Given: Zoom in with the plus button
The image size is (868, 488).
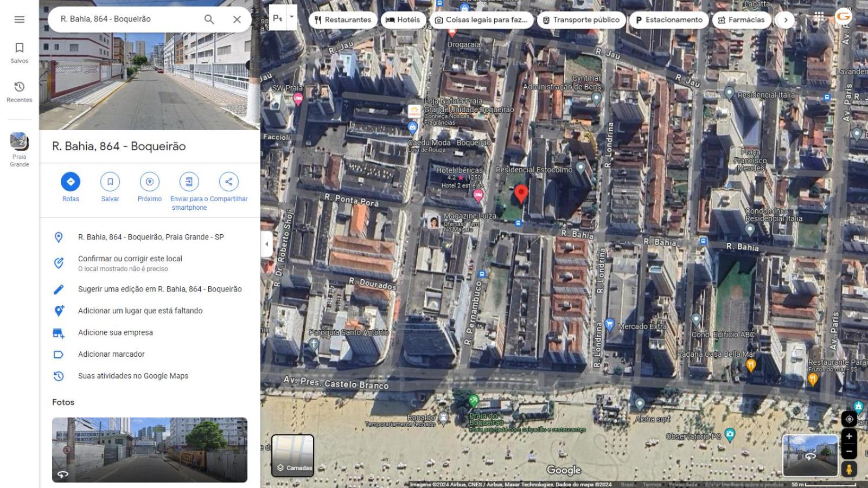Looking at the screenshot, I should coord(849,436).
